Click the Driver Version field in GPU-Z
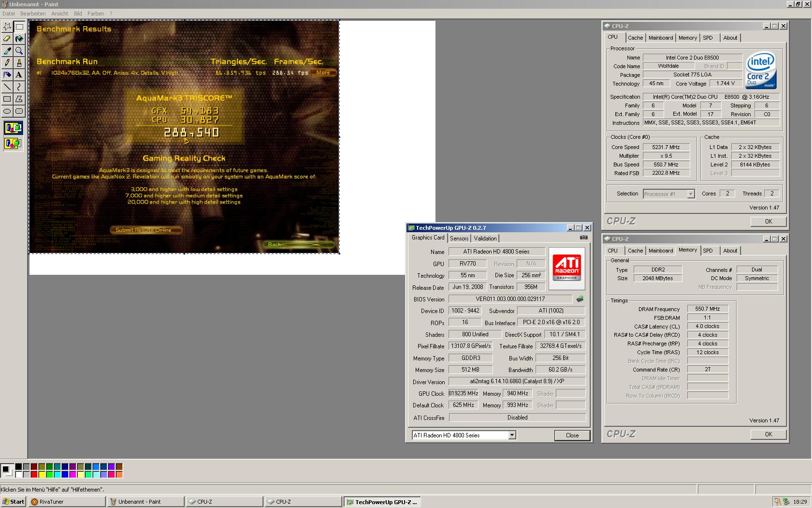This screenshot has height=508, width=812. [x=517, y=381]
